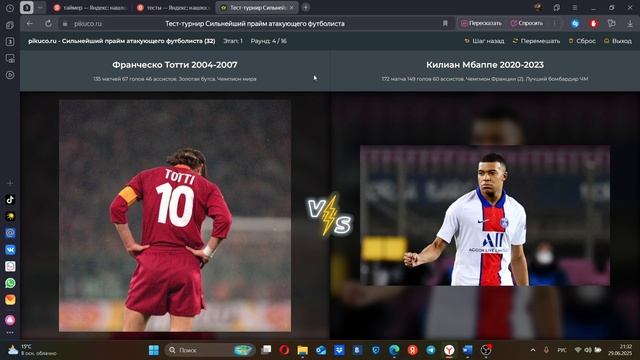
Task: Open more options beside 'Спросить'
Action: (x=555, y=23)
